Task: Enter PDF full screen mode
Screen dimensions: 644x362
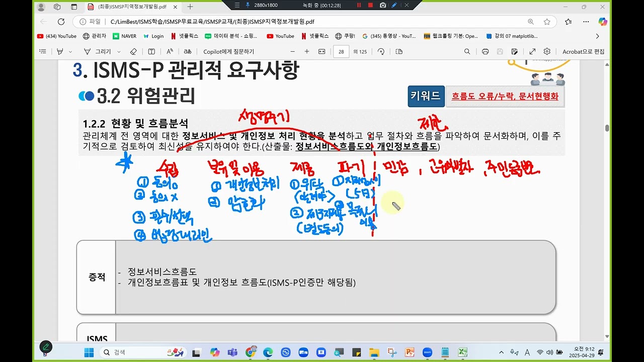Action: (x=532, y=51)
